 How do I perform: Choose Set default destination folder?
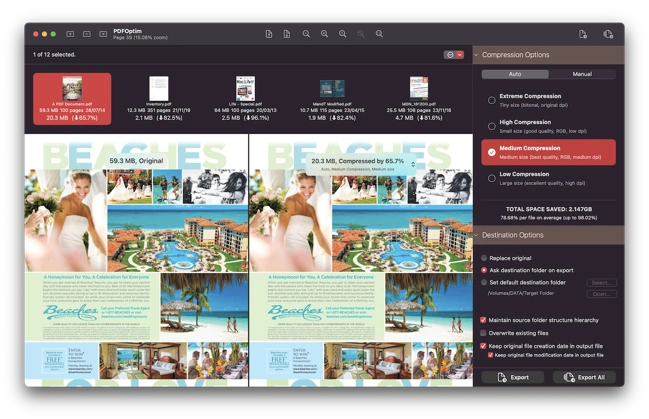[484, 282]
